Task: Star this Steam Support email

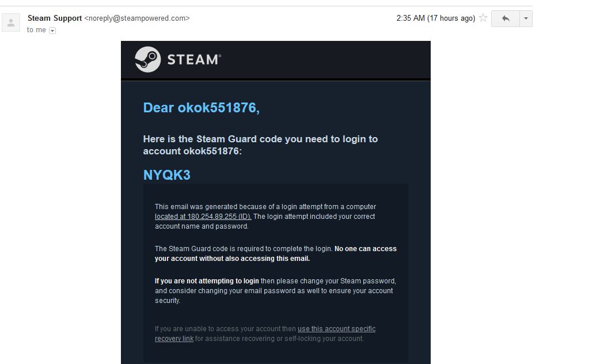Action: pos(483,18)
